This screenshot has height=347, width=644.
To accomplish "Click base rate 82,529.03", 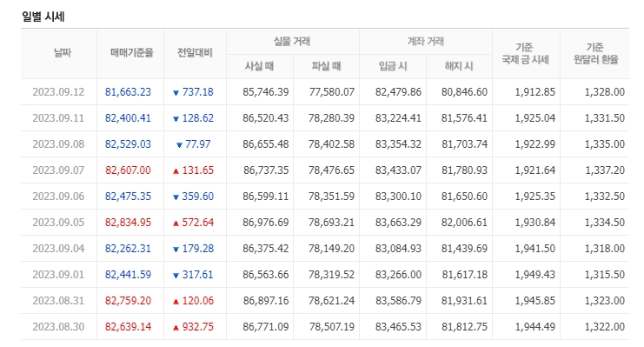I will click(128, 143).
